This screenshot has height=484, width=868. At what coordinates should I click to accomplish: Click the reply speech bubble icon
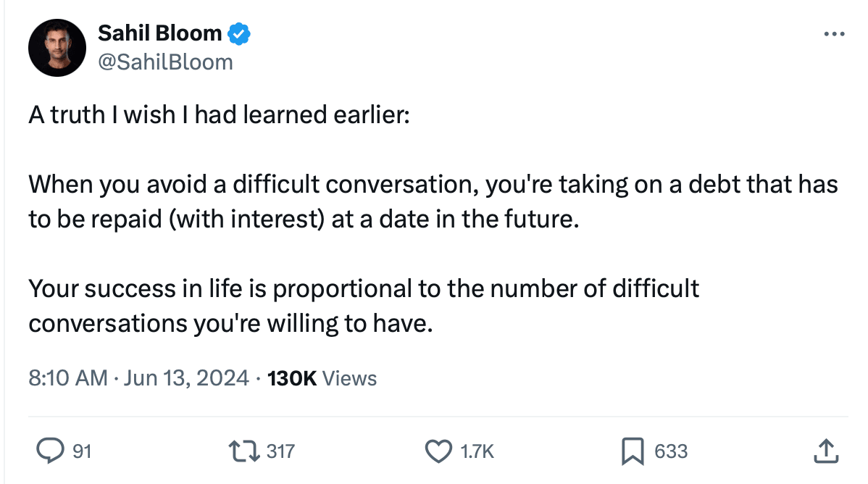click(49, 451)
